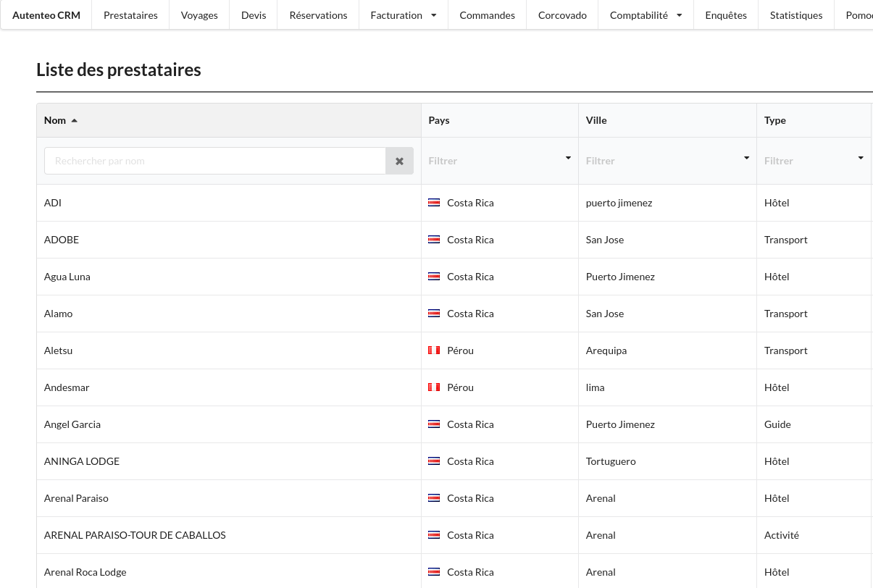873x588 pixels.
Task: Click the Nom sort ascending arrow
Action: coord(74,120)
